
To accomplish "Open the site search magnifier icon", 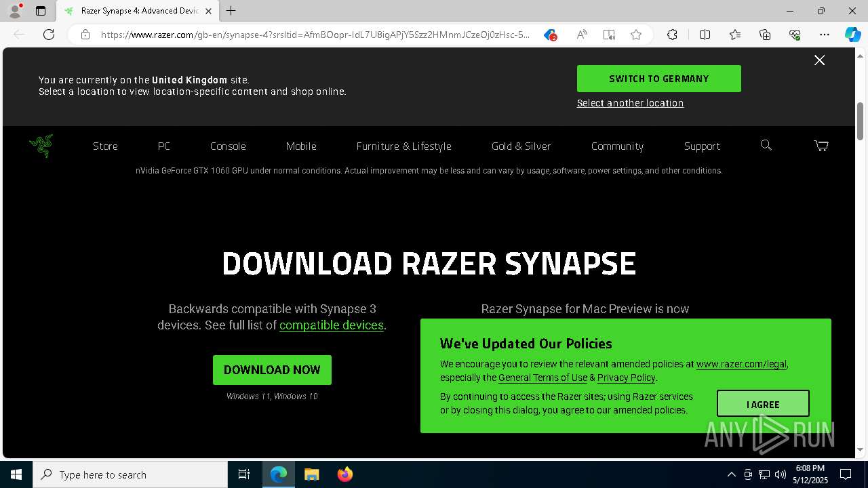I will 766,145.
